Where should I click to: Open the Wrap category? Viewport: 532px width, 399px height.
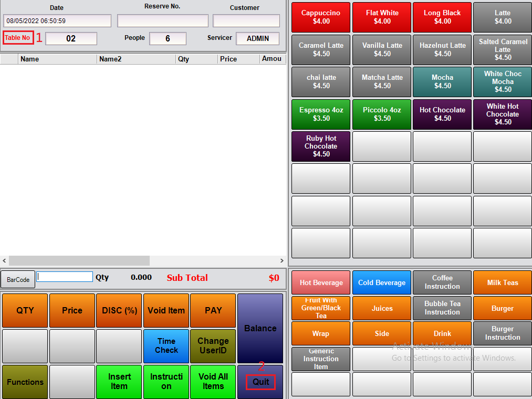(x=321, y=333)
